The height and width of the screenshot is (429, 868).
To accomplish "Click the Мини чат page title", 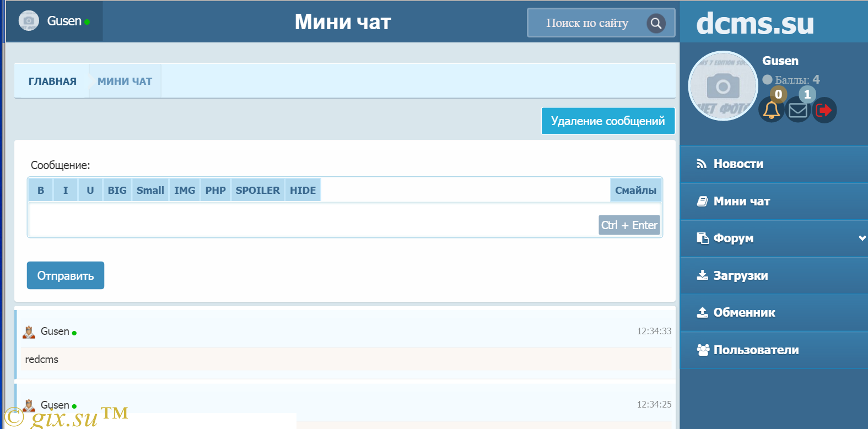I will 343,22.
